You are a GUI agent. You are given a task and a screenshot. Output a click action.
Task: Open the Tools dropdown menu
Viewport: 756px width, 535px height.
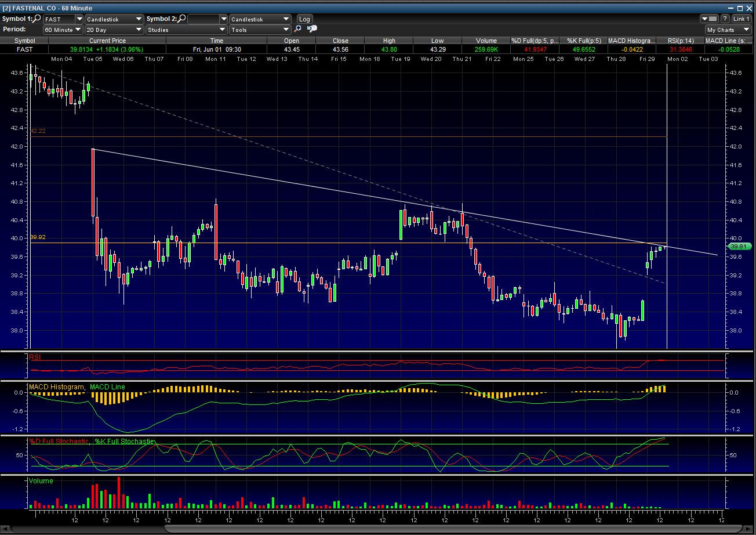point(260,30)
